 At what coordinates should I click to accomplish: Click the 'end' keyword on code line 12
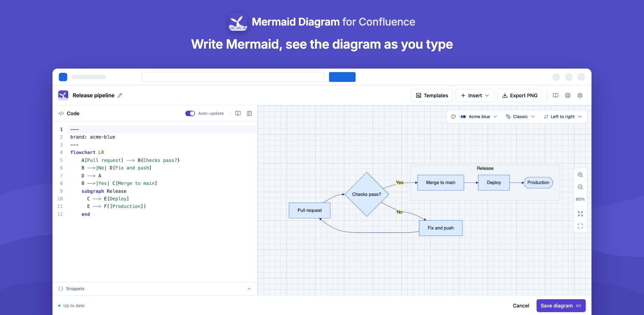pyautogui.click(x=86, y=214)
